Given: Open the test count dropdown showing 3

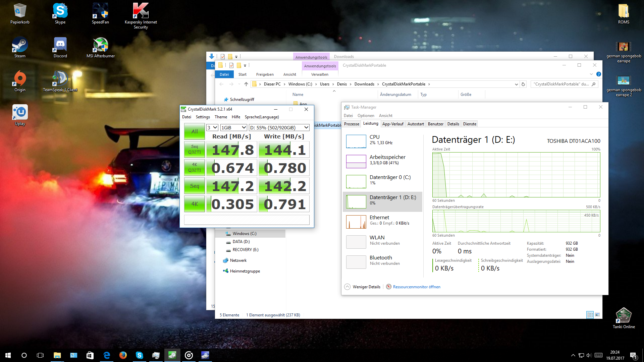Looking at the screenshot, I should [x=212, y=128].
